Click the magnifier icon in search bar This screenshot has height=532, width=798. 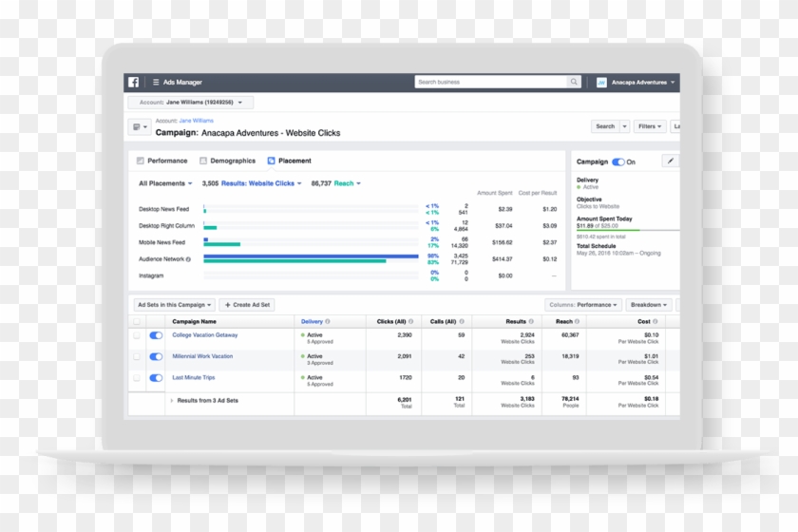(574, 83)
